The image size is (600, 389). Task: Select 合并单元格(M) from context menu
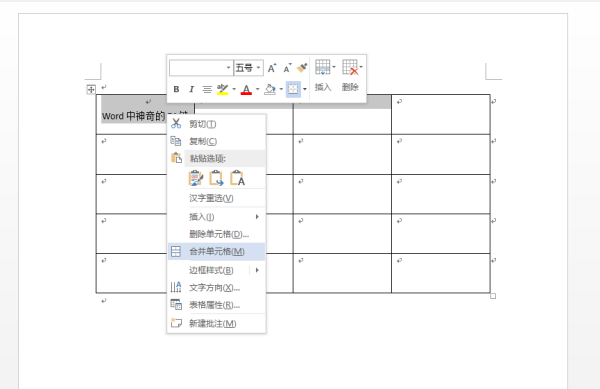216,251
